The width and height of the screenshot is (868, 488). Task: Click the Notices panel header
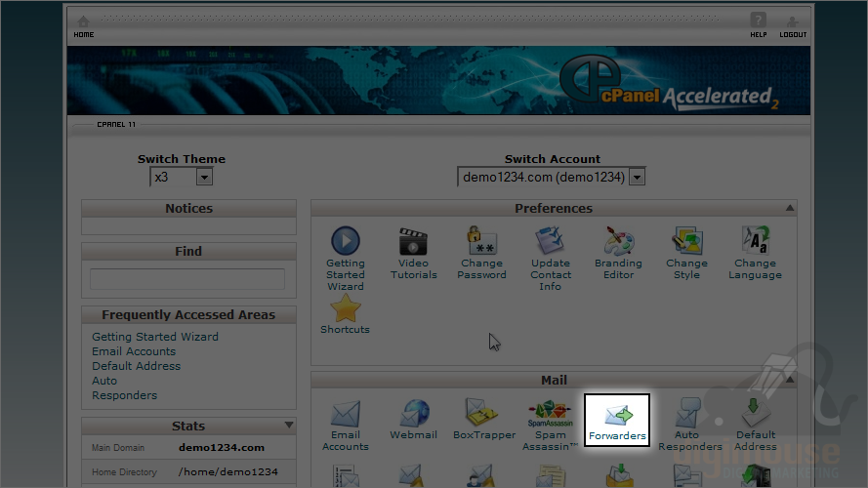188,209
